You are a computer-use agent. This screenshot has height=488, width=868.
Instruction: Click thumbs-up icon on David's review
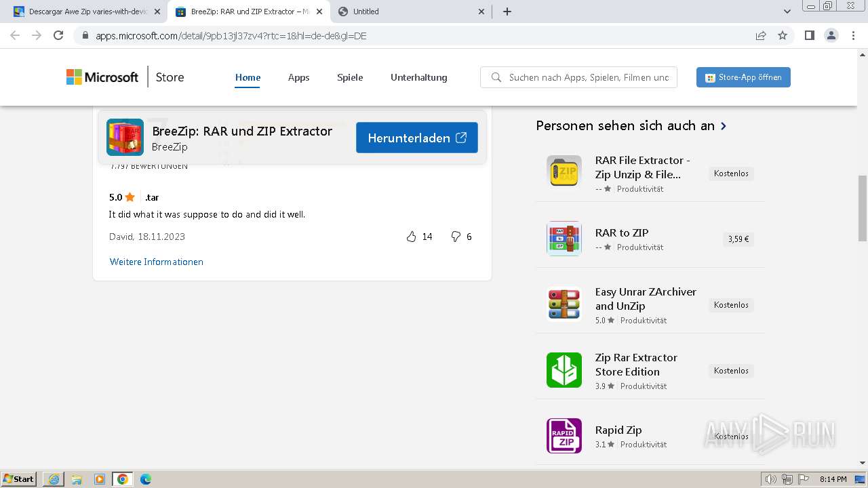[411, 237]
